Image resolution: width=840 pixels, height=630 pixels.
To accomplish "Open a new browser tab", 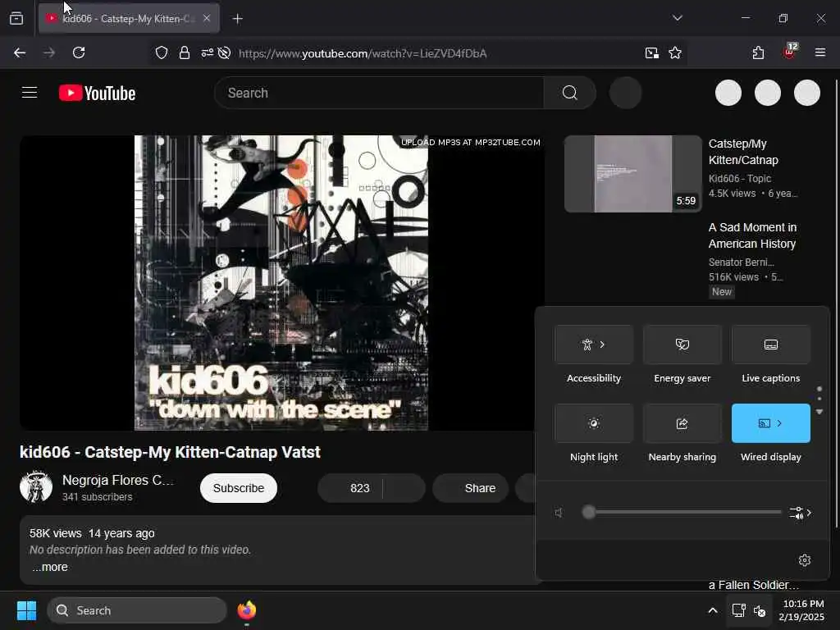I will [237, 19].
